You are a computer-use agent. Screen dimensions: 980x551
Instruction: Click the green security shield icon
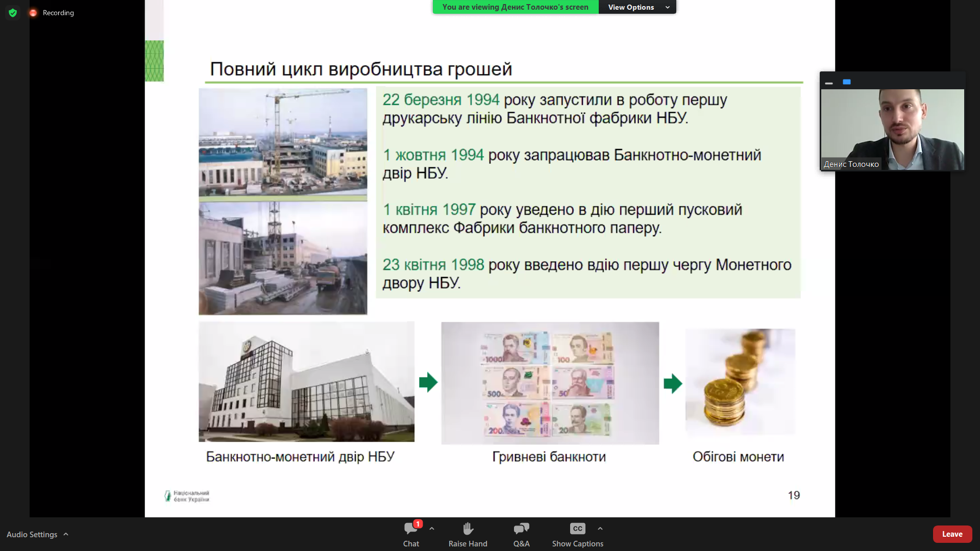coord(13,13)
